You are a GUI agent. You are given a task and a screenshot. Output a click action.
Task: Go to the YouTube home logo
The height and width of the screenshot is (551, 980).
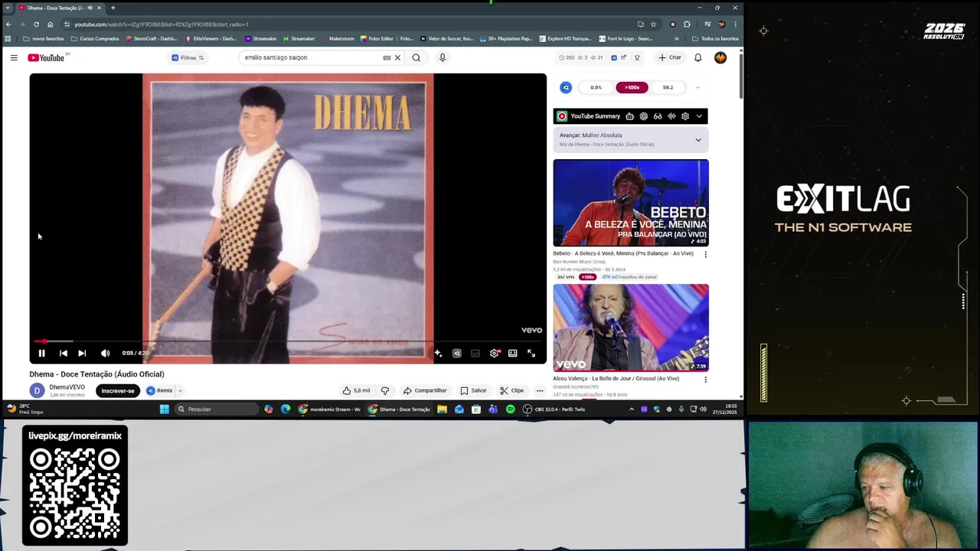point(47,57)
